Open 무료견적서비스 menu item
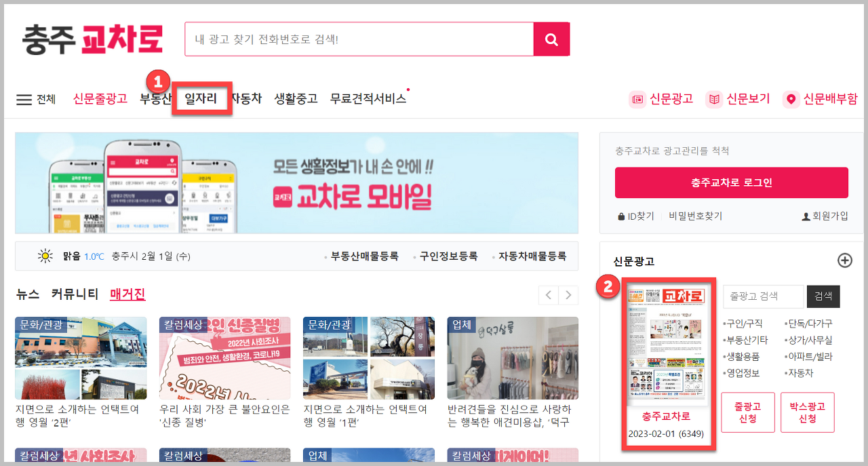 (x=368, y=98)
